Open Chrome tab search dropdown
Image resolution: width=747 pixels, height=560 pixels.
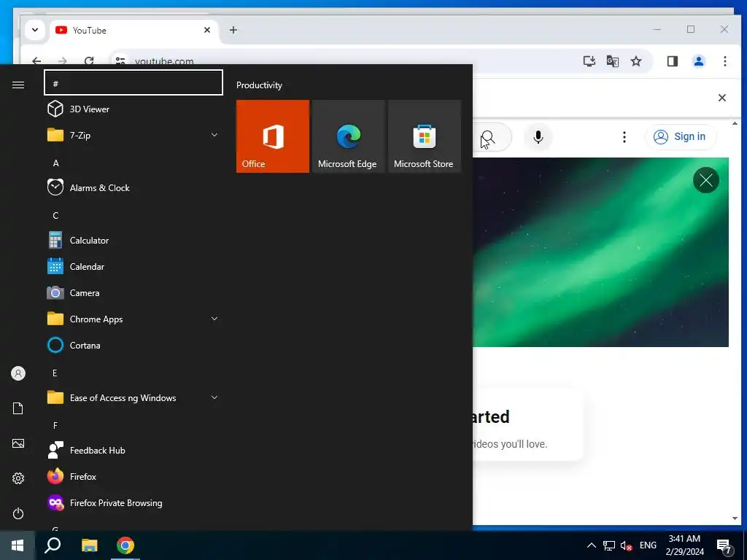35,30
